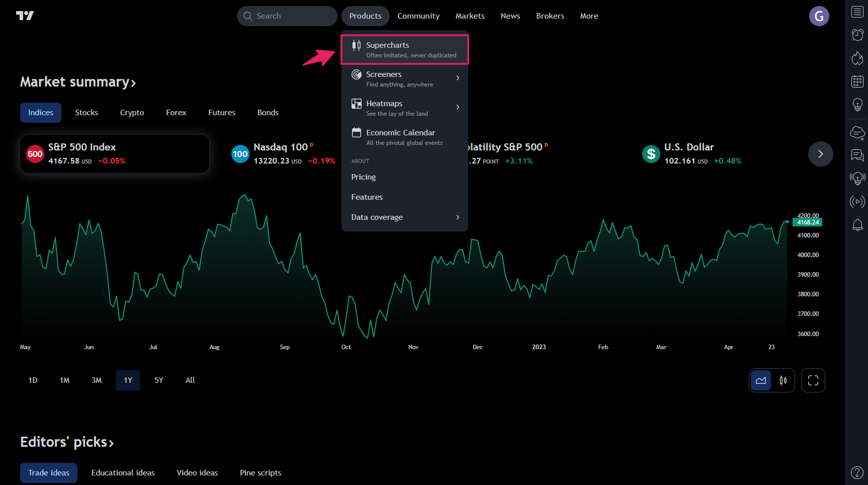Open the Alerts clock icon
Viewport: 868px width, 485px height.
pyautogui.click(x=857, y=35)
